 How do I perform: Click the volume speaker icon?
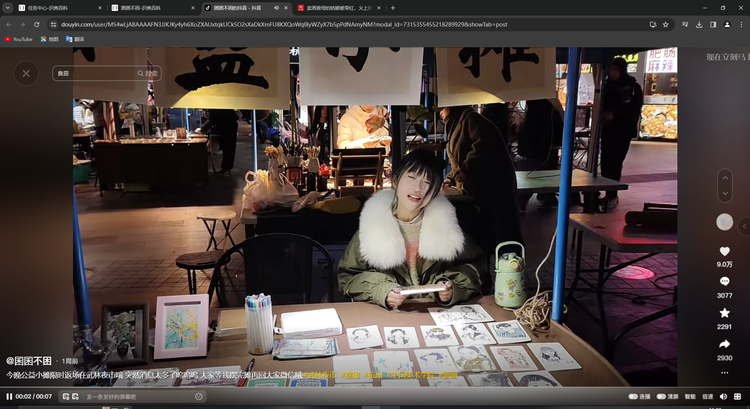click(x=723, y=397)
